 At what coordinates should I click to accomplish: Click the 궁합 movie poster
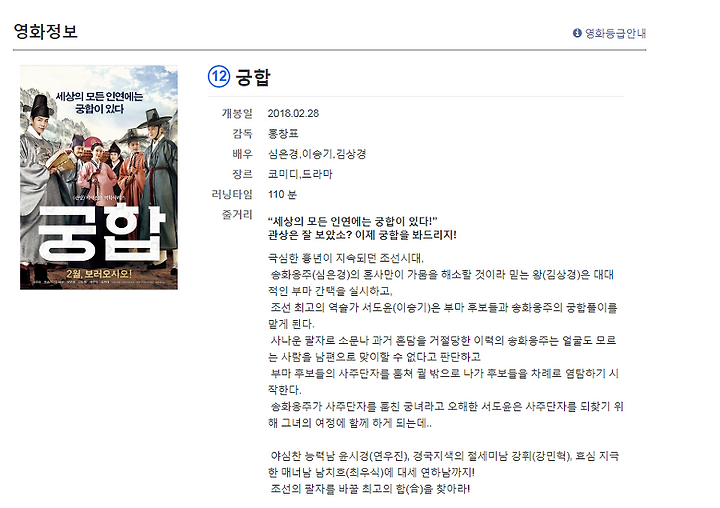pos(99,177)
